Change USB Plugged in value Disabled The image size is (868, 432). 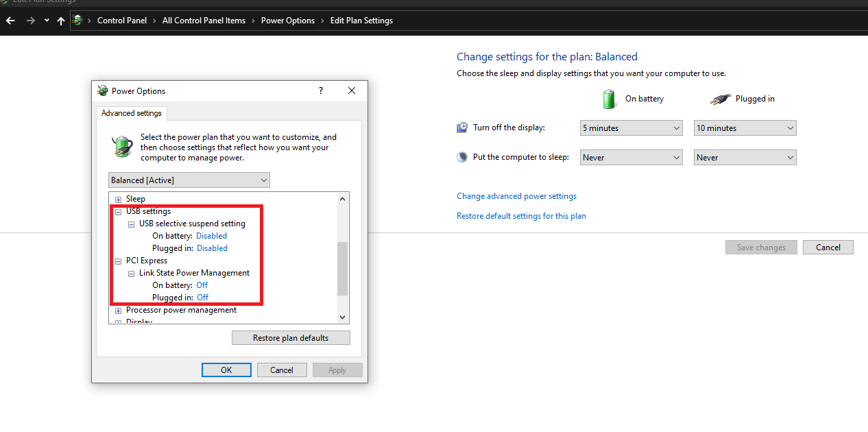click(213, 248)
